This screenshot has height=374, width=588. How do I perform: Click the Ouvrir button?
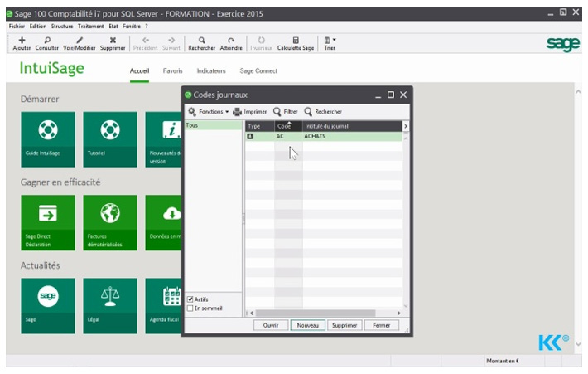(270, 325)
